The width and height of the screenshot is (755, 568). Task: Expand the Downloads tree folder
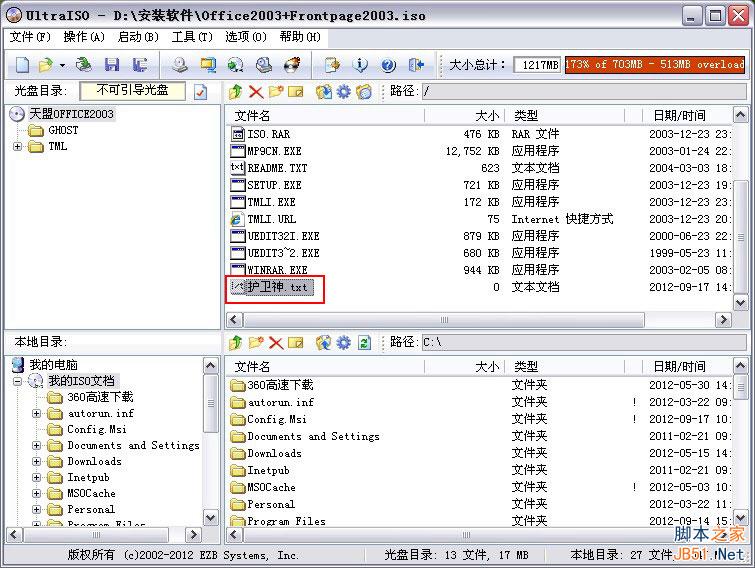pyautogui.click(x=37, y=461)
